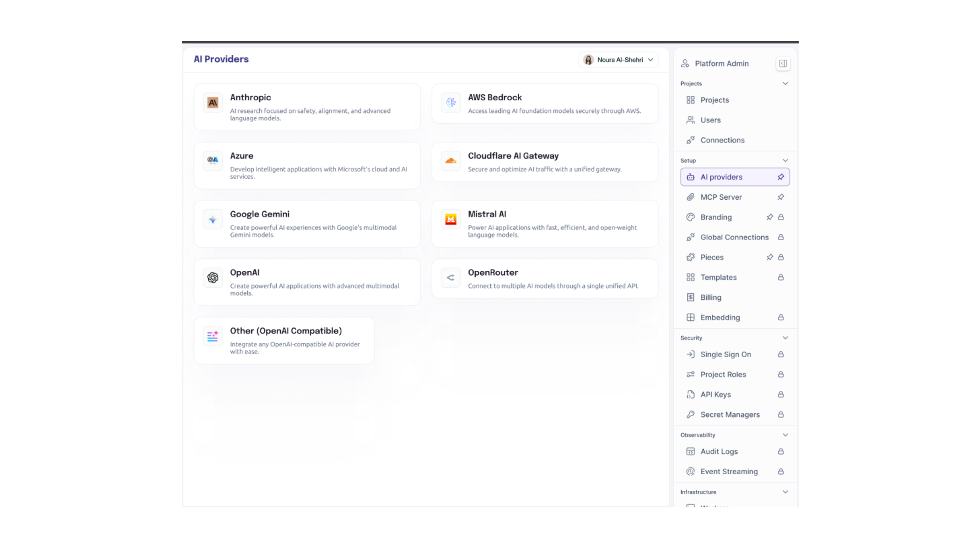
Task: Open Single Sign On settings
Action: click(x=735, y=355)
